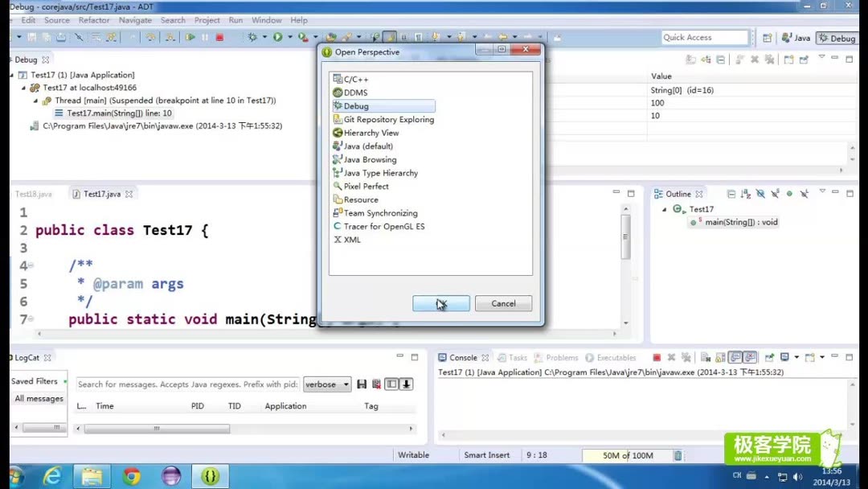Click the Pin Console toggle

[x=770, y=357]
